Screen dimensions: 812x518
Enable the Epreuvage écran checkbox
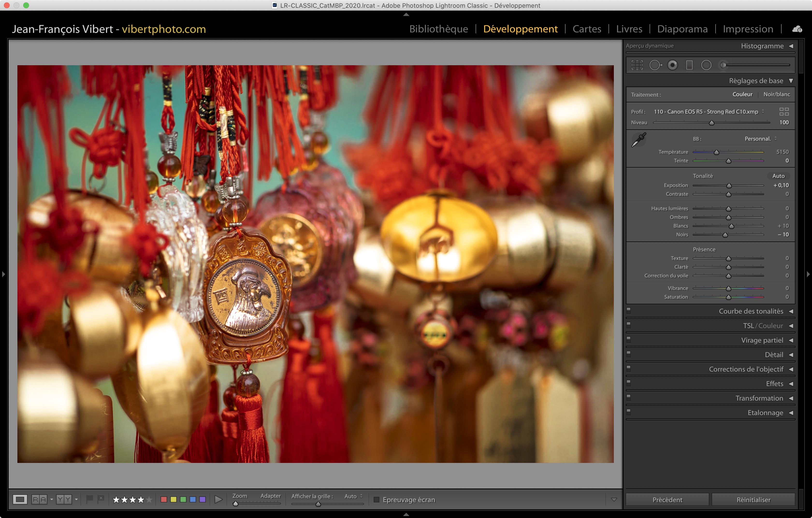[377, 499]
